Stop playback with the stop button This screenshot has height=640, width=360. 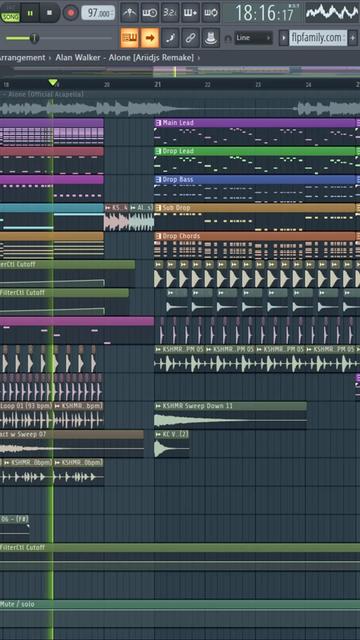[50, 13]
